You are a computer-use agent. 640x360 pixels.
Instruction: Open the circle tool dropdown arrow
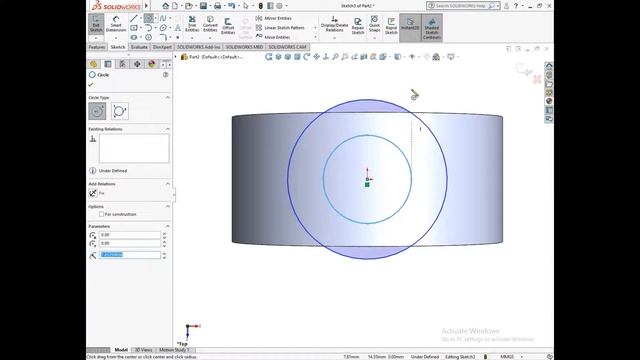156,18
